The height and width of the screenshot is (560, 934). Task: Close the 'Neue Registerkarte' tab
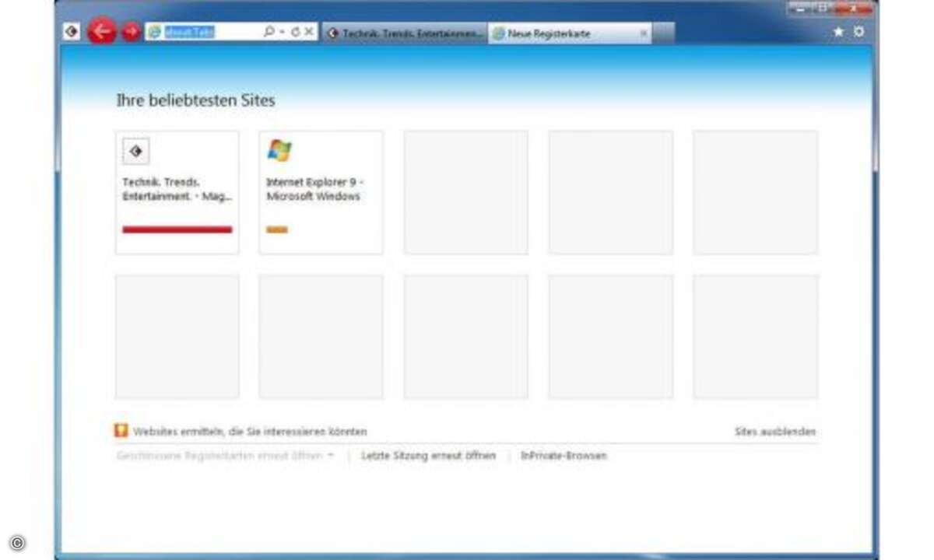click(643, 33)
